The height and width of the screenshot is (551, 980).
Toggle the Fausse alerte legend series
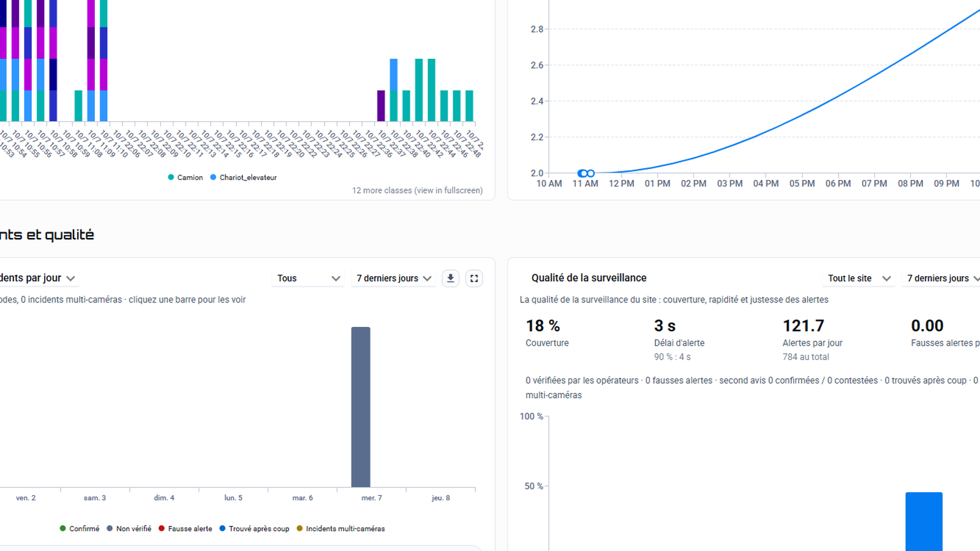[x=185, y=528]
